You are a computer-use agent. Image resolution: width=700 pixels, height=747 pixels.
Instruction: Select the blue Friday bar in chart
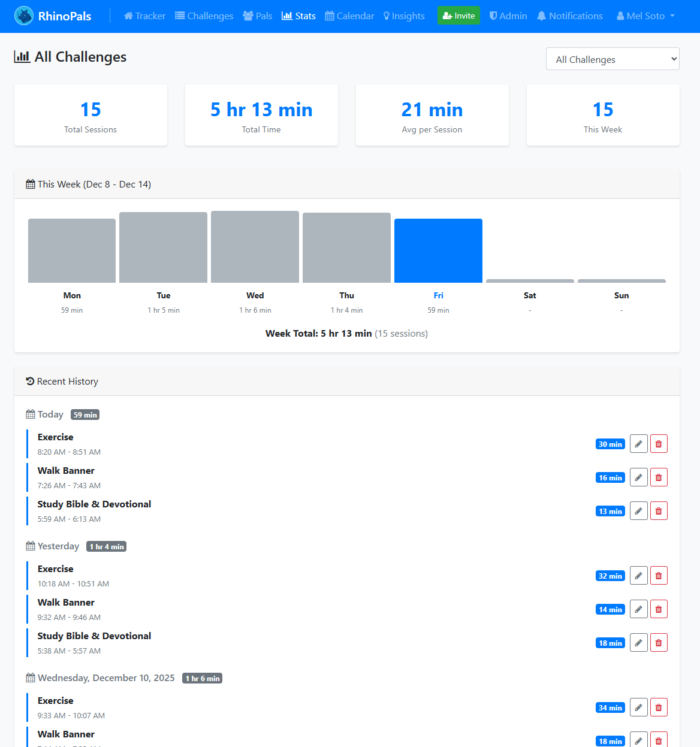438,250
